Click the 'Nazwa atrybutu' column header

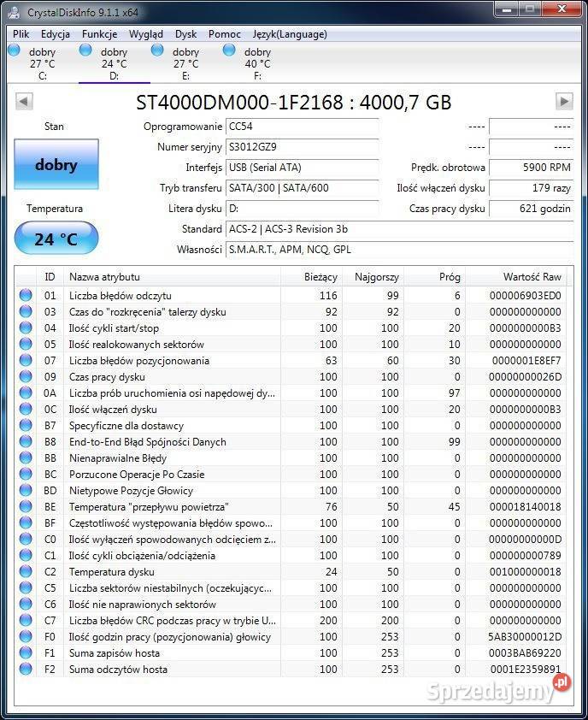pyautogui.click(x=172, y=277)
